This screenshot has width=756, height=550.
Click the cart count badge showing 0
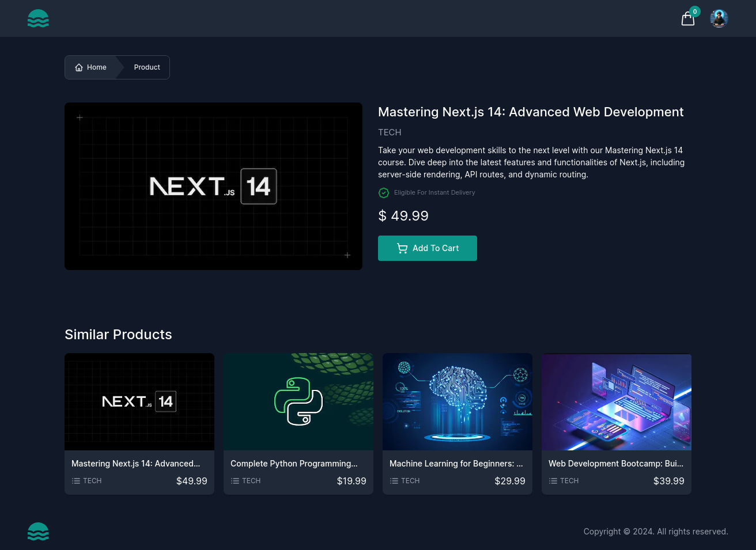click(x=695, y=12)
